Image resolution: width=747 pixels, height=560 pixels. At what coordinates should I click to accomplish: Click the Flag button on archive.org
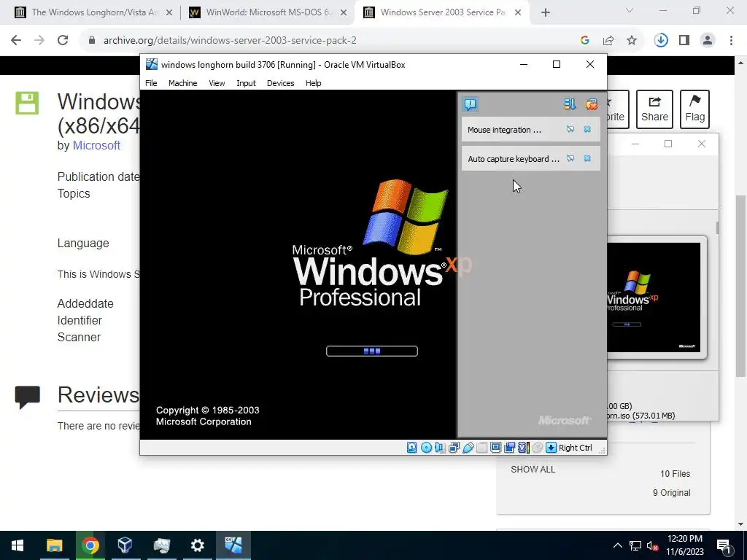(695, 109)
